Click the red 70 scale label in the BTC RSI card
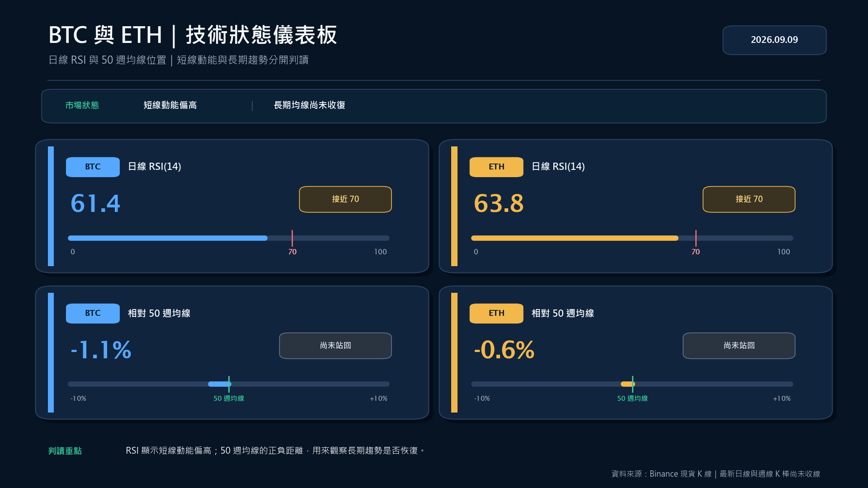868x488 pixels. pos(292,252)
